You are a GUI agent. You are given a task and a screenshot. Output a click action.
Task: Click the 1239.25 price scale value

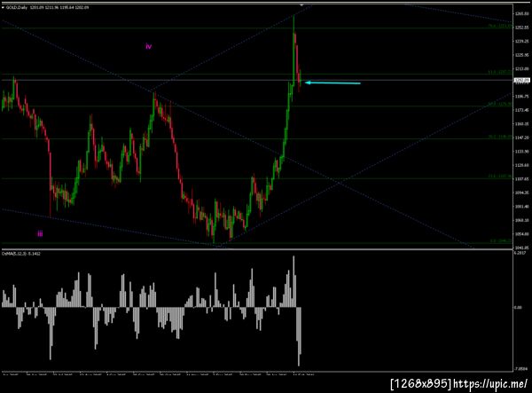click(522, 41)
